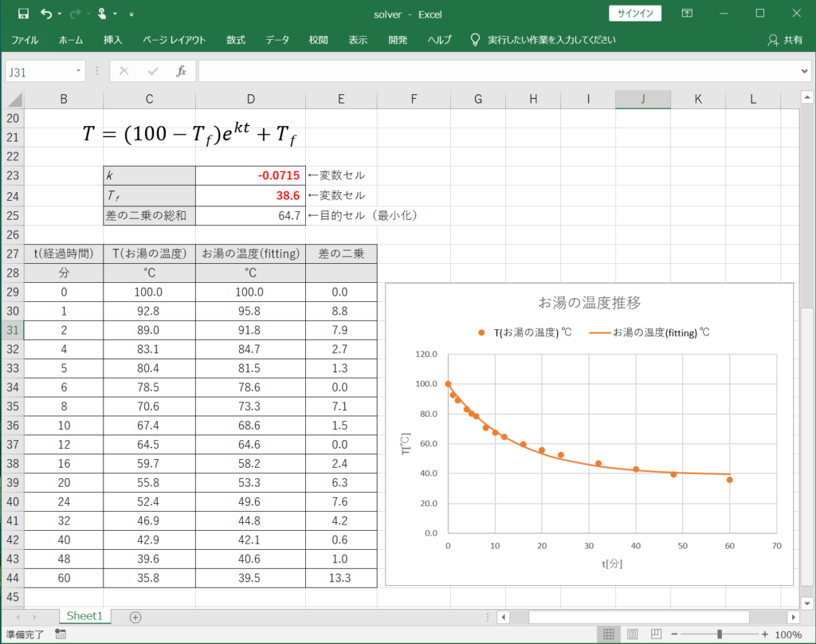Click the lightbulb Tell Me search icon

(x=475, y=40)
